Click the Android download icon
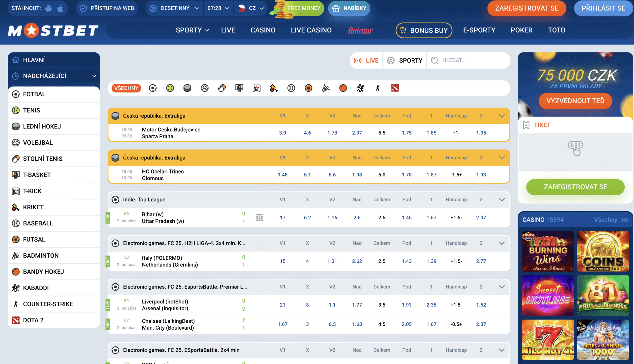Image resolution: width=634 pixels, height=364 pixels. click(49, 8)
